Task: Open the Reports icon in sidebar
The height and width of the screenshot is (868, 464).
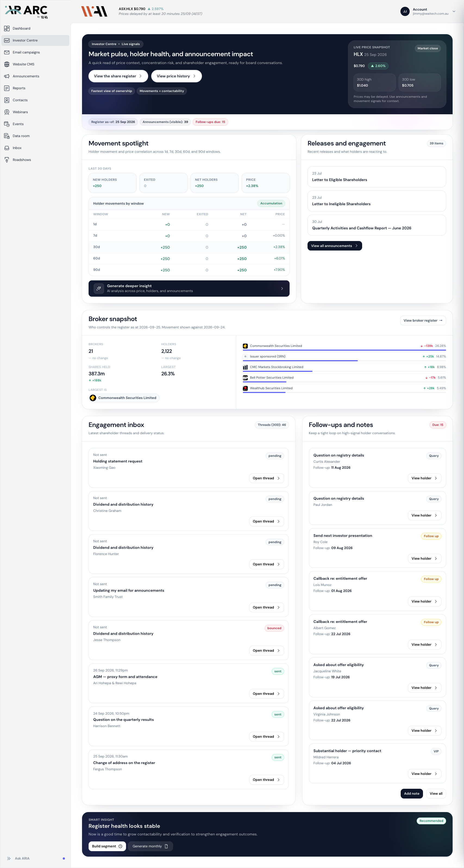Action: [x=7, y=88]
